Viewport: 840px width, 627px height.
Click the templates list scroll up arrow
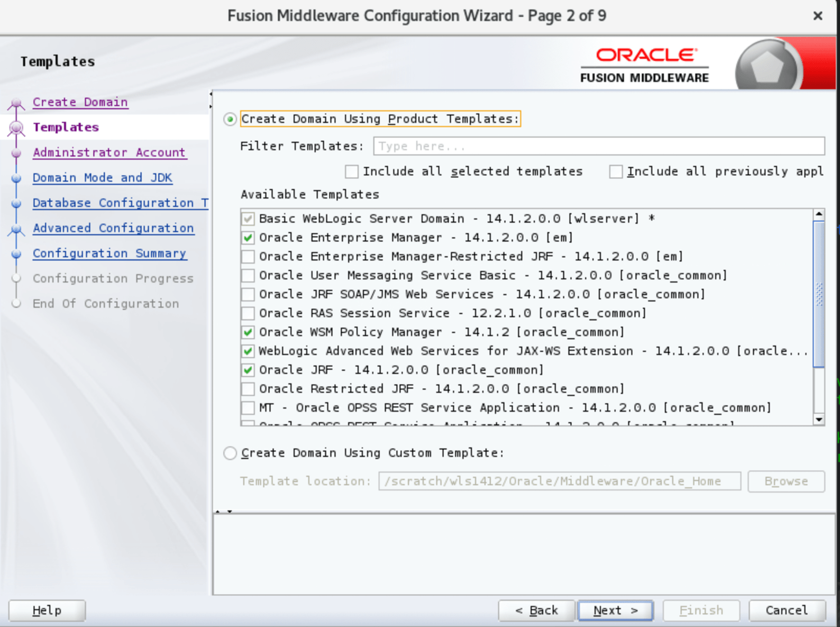pos(819,214)
